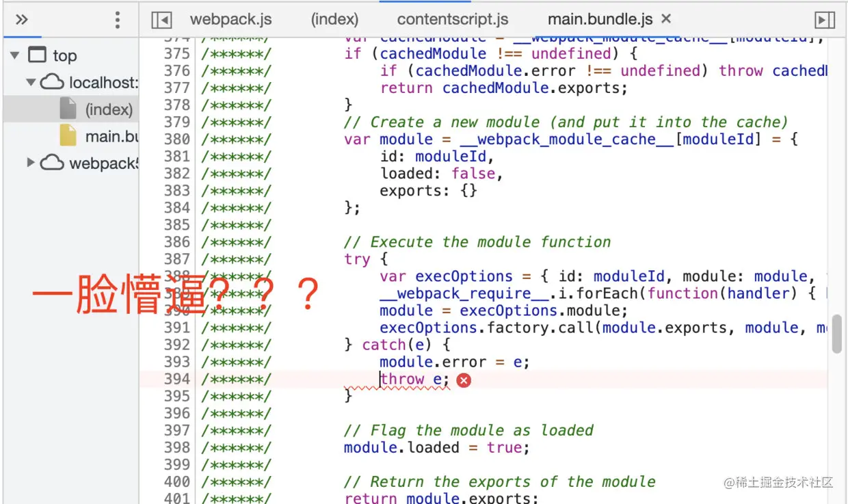The height and width of the screenshot is (504, 848).
Task: Select the localhost domain item
Action: pyautogui.click(x=103, y=83)
